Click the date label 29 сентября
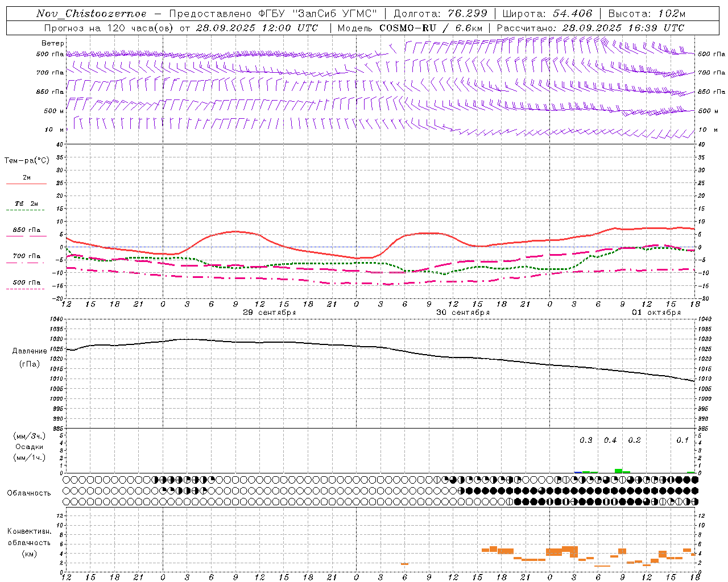Image resolution: width=728 pixels, height=582 pixels. coord(270,313)
